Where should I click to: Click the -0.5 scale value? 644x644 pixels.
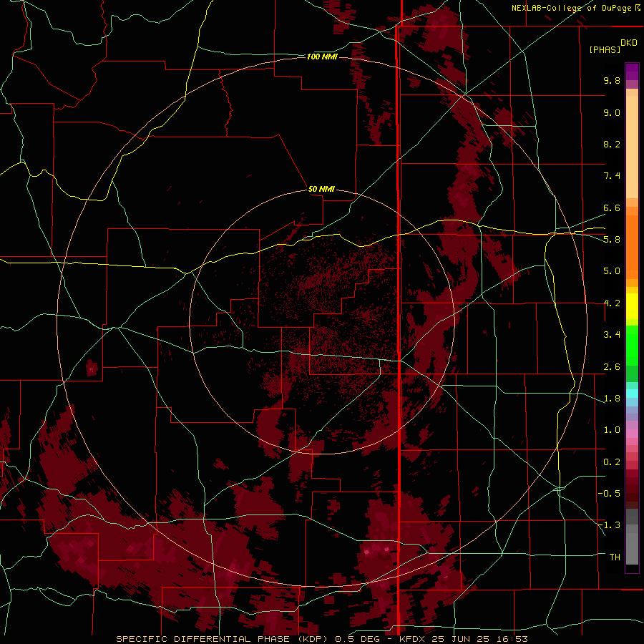[609, 494]
